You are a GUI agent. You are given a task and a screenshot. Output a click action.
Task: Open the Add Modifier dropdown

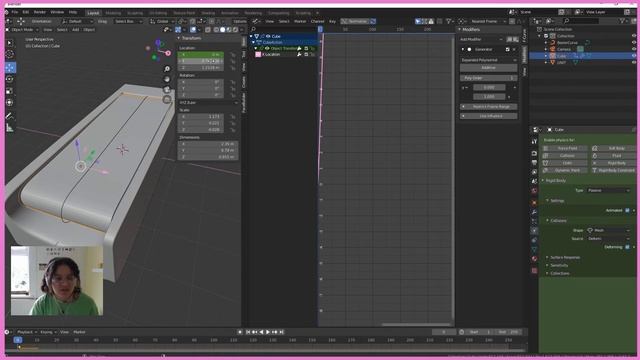[x=482, y=40]
